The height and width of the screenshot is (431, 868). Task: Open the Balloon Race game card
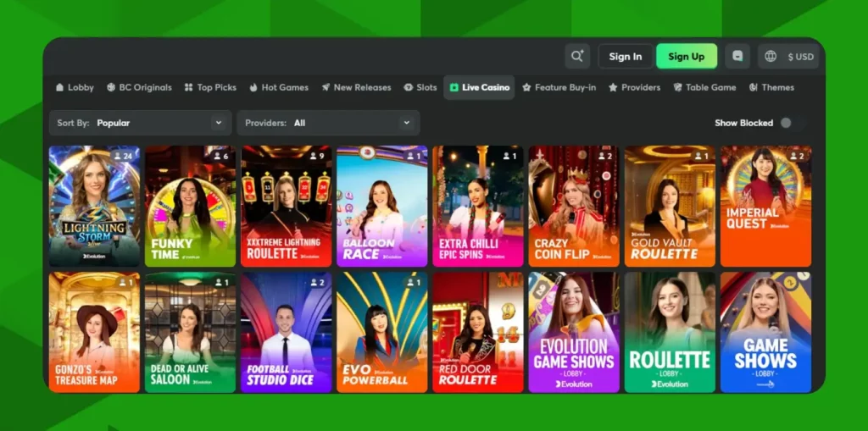(x=382, y=207)
